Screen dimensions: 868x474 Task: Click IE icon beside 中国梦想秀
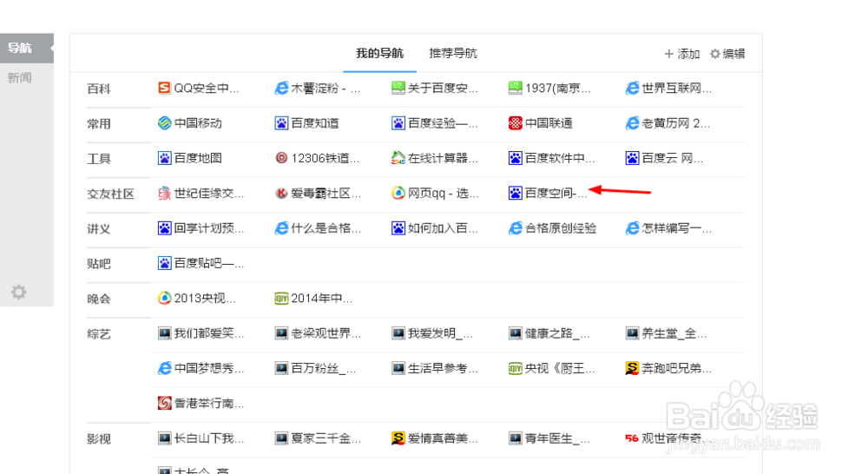click(x=164, y=368)
